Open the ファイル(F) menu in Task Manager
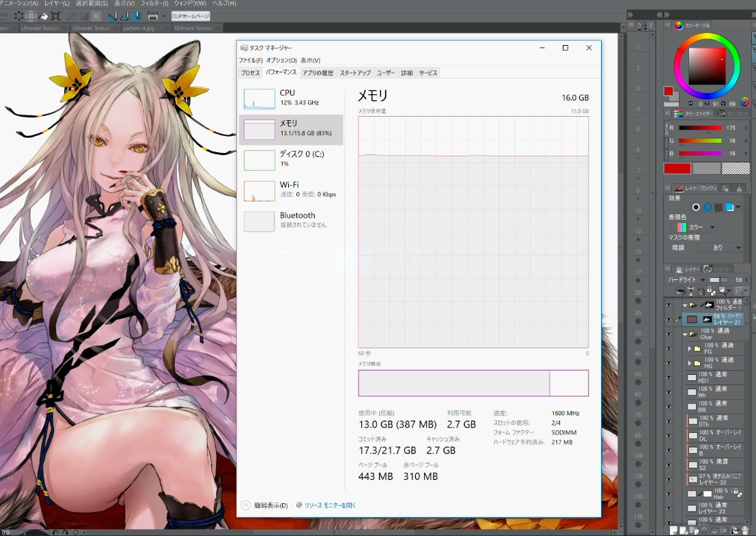 pyautogui.click(x=251, y=60)
